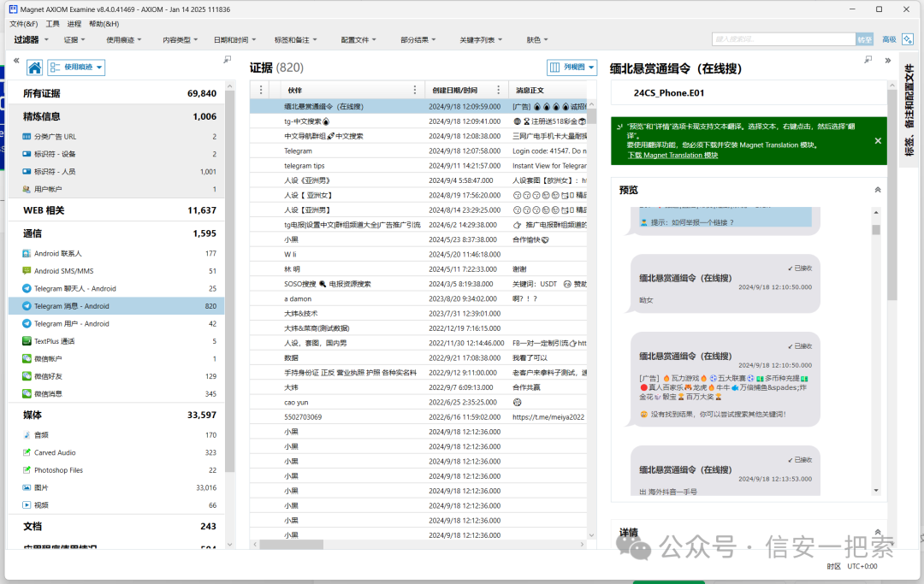Open 使用痕迹 filter bar dropdown

(124, 40)
